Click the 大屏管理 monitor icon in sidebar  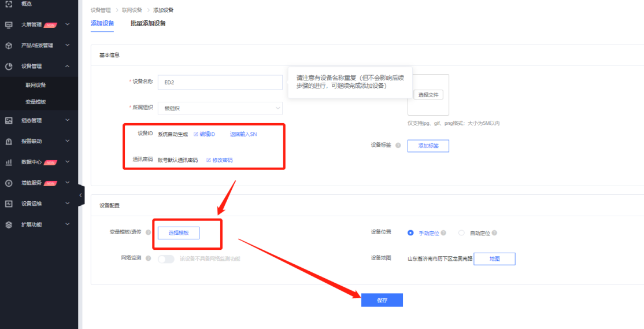tap(9, 25)
